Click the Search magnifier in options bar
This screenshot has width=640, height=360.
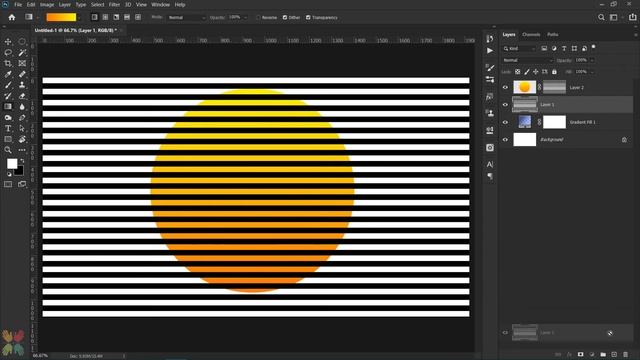601,18
